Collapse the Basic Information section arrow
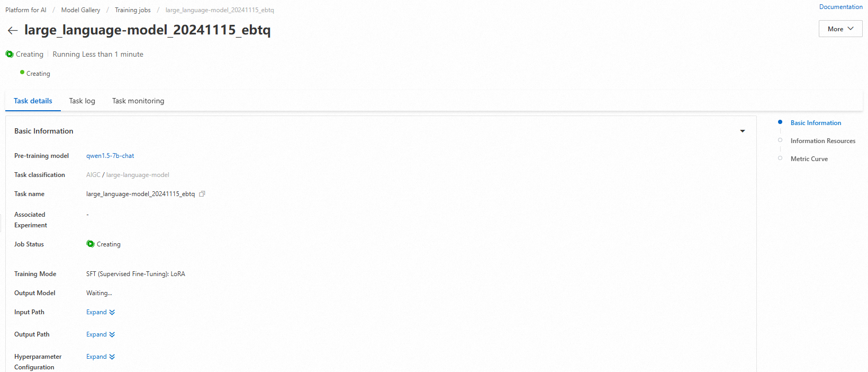868x372 pixels. (x=743, y=131)
